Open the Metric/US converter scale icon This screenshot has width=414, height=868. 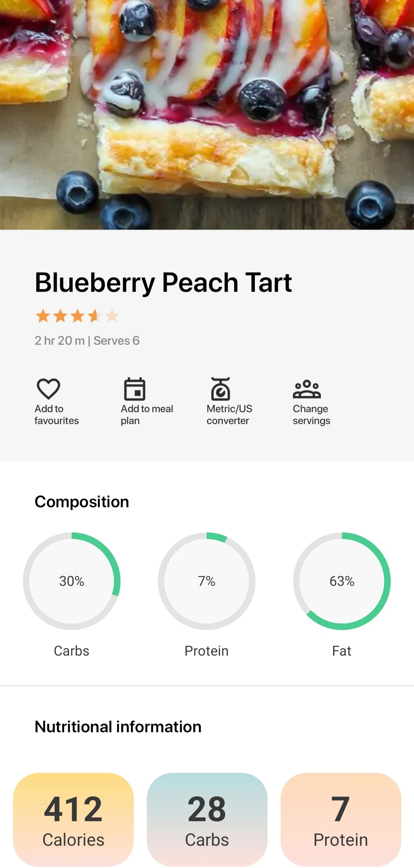click(x=221, y=389)
